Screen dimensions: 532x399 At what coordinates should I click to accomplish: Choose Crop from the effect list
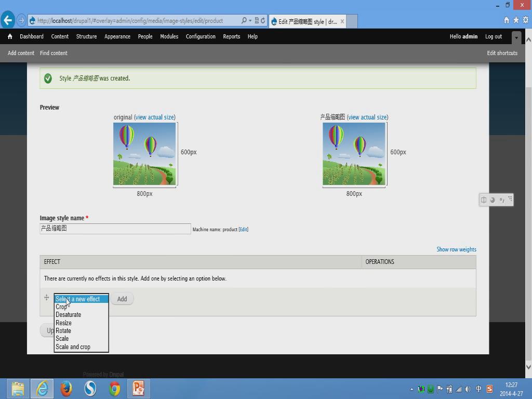[81, 307]
